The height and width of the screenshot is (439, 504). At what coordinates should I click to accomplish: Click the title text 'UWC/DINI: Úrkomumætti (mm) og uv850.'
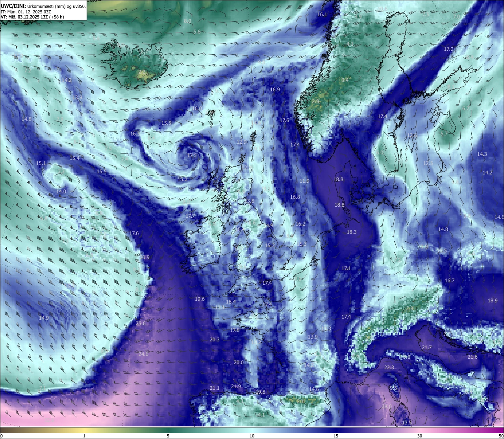click(x=43, y=6)
